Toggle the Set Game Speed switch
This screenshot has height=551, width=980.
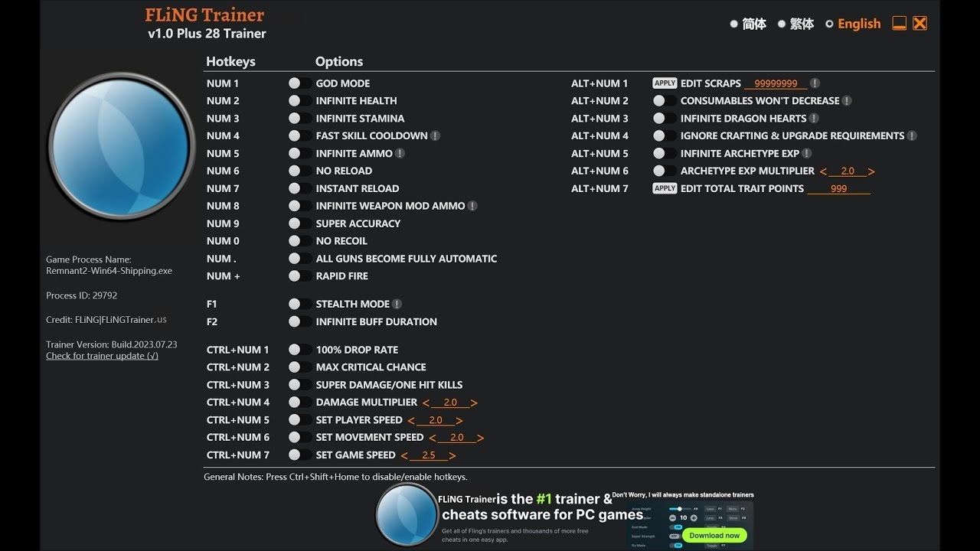tap(300, 455)
